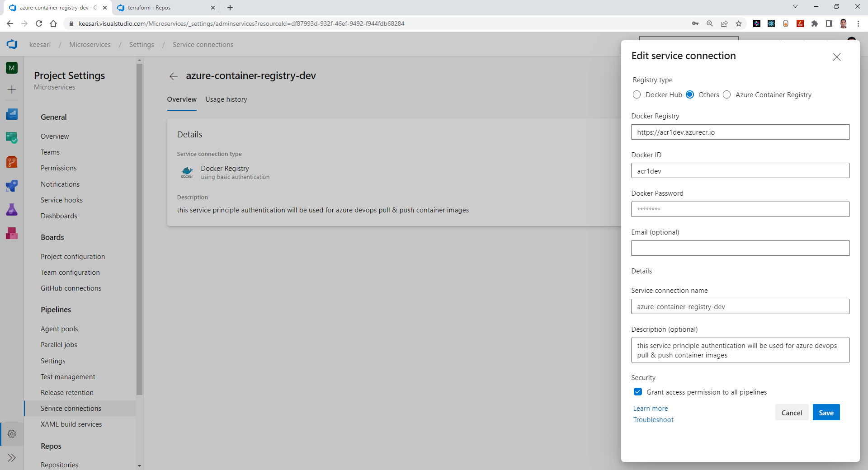Save the service connection
The image size is (868, 470).
[x=826, y=413]
